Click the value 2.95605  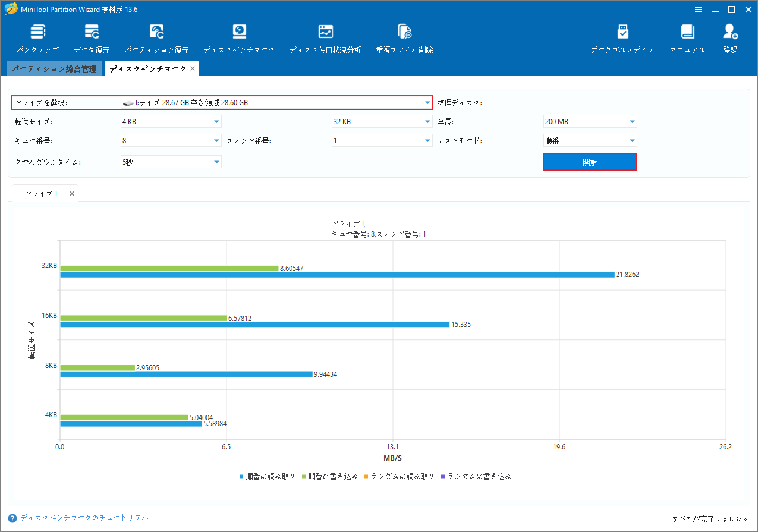147,368
